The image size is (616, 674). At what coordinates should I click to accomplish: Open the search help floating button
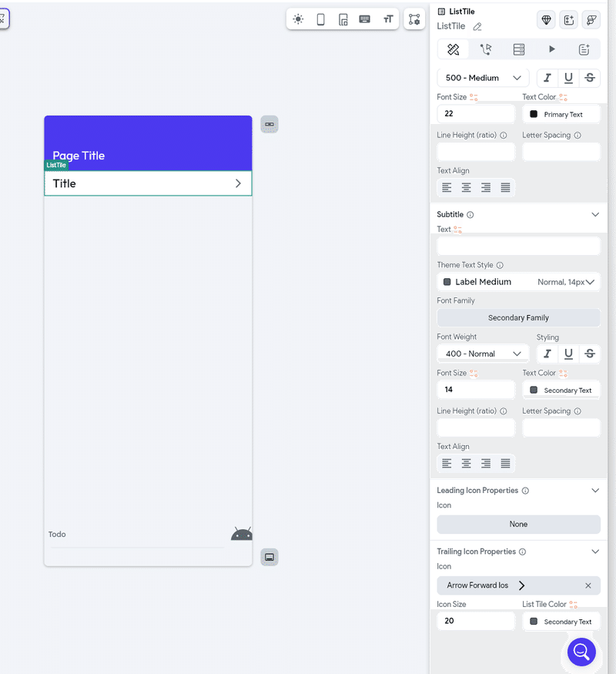click(581, 652)
